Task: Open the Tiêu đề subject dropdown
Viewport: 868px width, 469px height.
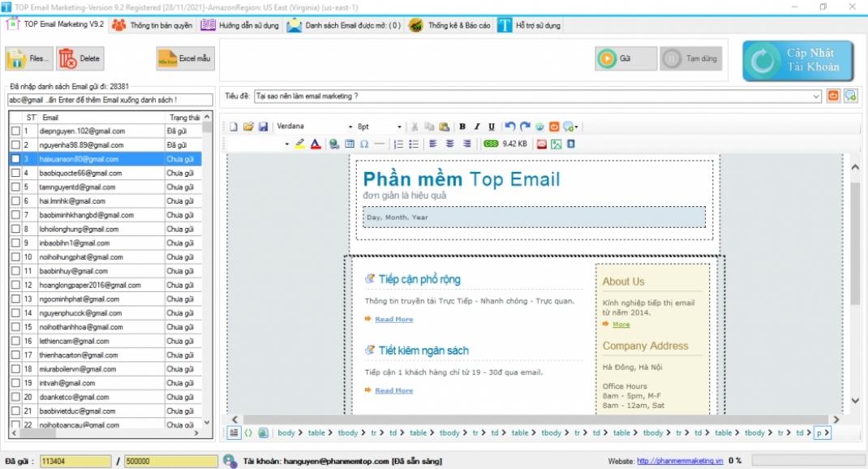Action: click(x=817, y=95)
